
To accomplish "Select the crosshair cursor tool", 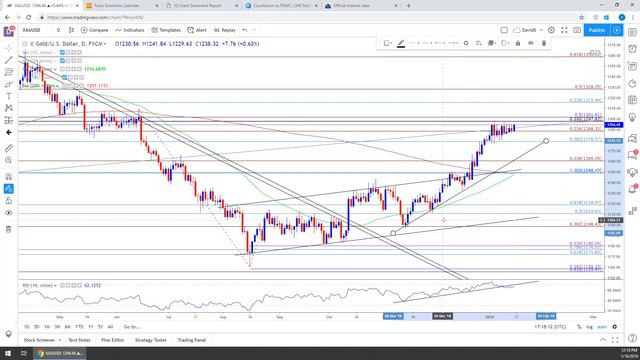I will click(x=9, y=48).
